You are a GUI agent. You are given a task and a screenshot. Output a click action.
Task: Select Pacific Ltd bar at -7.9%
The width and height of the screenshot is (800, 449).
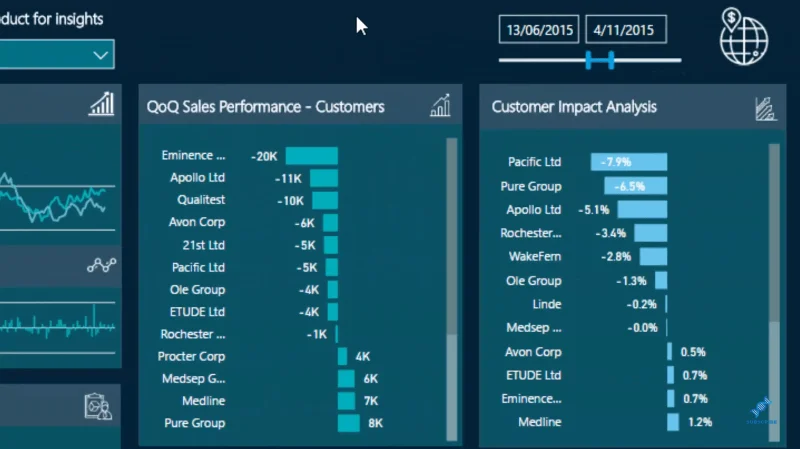tap(629, 162)
